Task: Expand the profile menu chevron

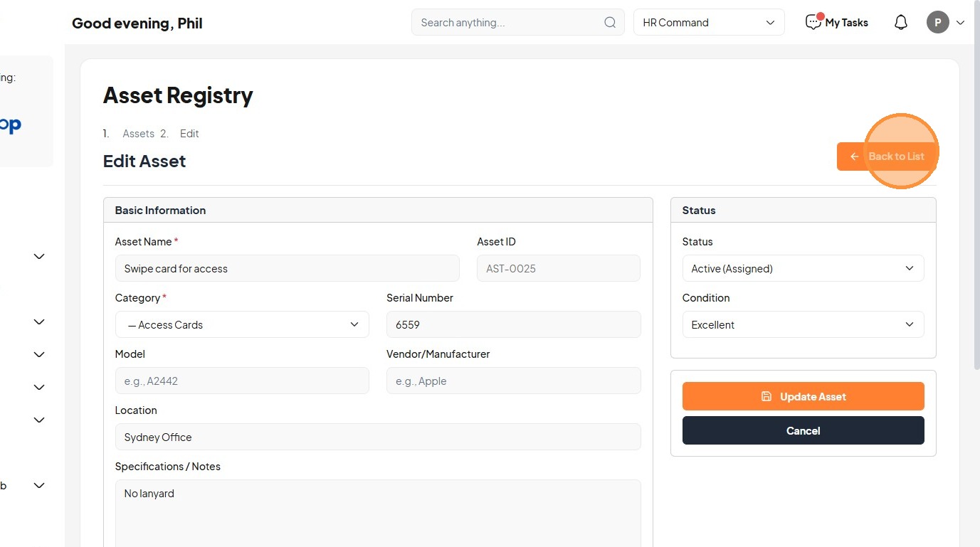Action: [960, 23]
